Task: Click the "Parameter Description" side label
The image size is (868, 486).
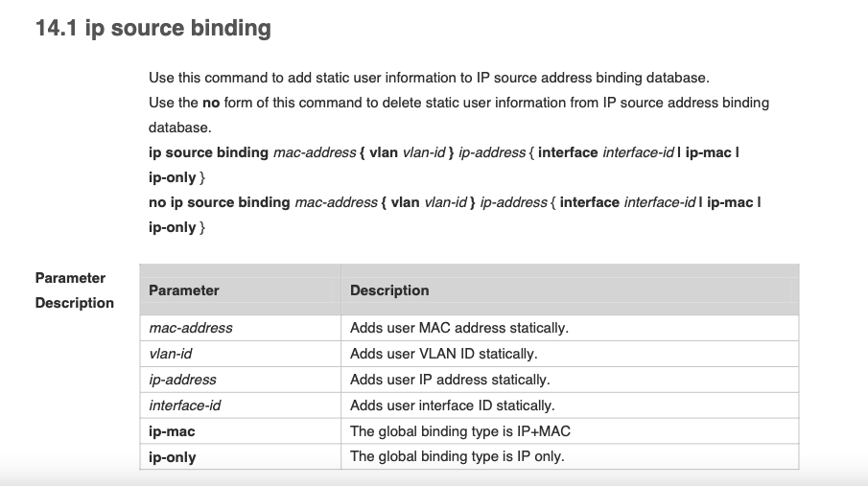Action: [x=75, y=290]
